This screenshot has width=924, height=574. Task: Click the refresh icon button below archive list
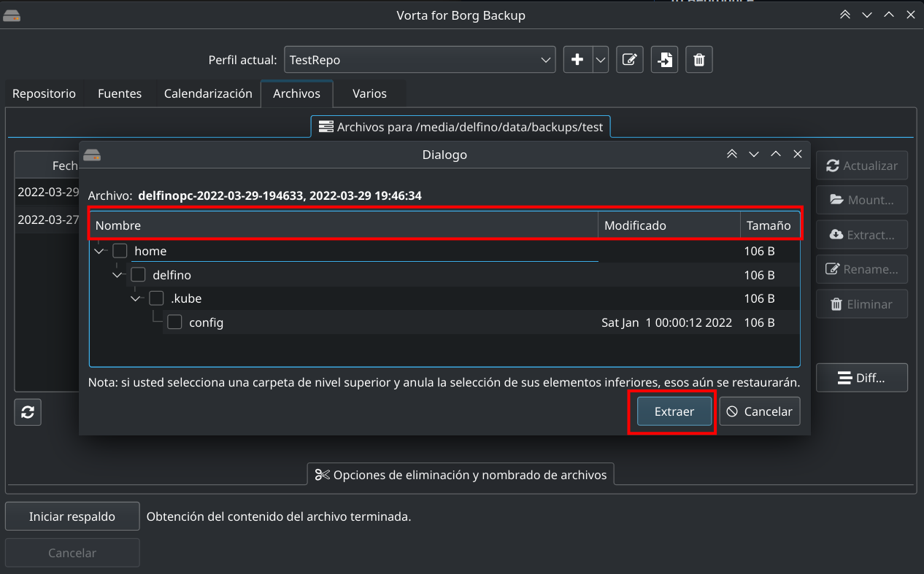[28, 412]
